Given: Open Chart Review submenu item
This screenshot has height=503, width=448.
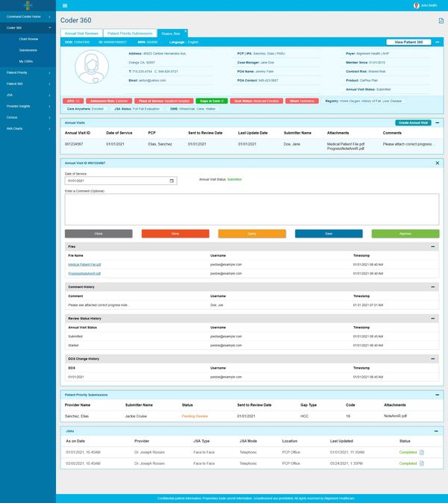Looking at the screenshot, I should (28, 39).
